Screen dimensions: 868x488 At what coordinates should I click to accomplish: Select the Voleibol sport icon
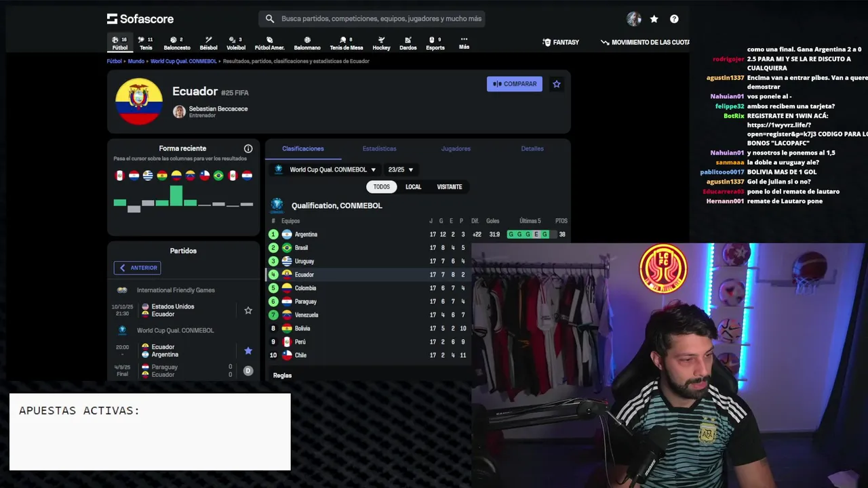pos(236,43)
